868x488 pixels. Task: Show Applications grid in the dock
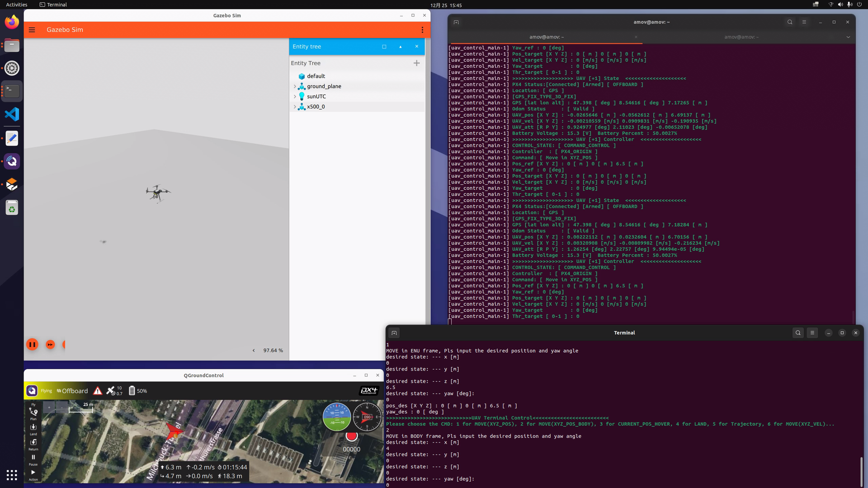(x=12, y=475)
